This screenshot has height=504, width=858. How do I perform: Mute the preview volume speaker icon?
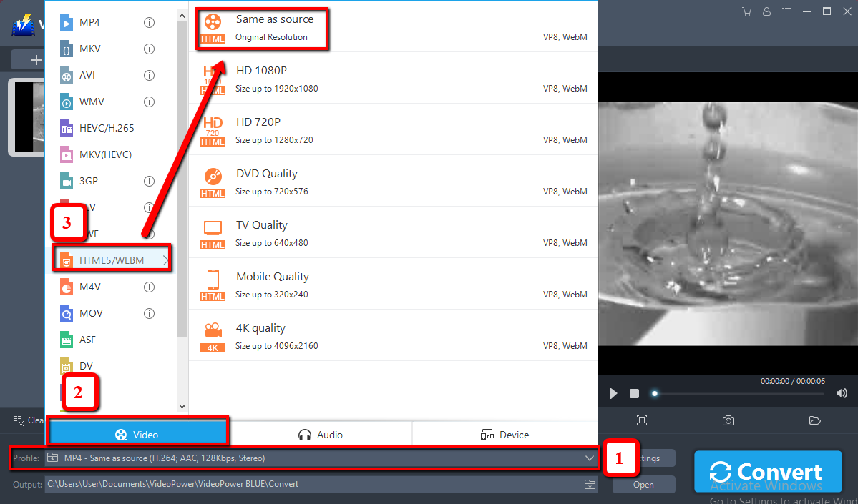[x=842, y=393]
